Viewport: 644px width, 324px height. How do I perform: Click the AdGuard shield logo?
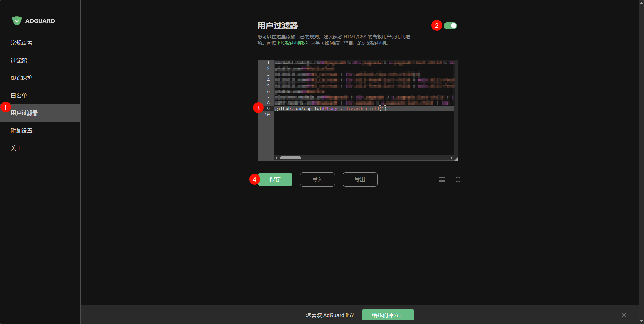[x=17, y=21]
